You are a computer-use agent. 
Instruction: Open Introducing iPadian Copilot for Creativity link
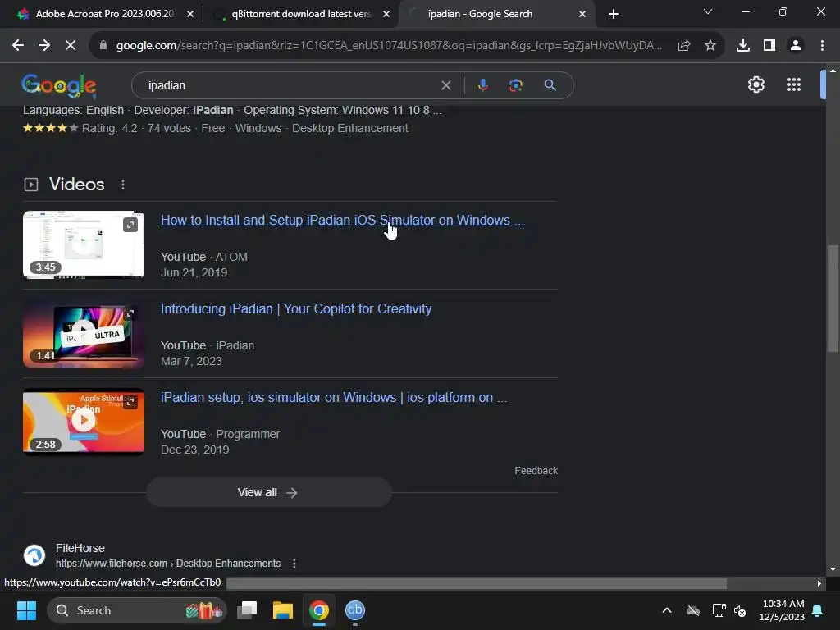(x=296, y=308)
